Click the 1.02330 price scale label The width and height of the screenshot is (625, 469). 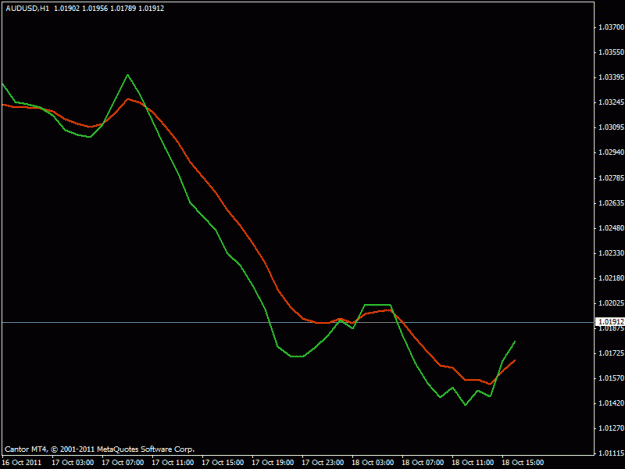pos(611,253)
